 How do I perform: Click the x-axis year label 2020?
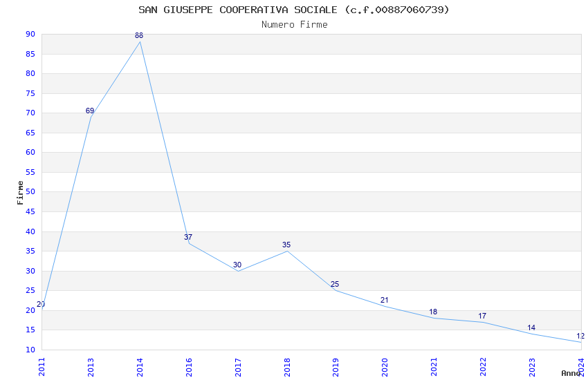point(385,367)
